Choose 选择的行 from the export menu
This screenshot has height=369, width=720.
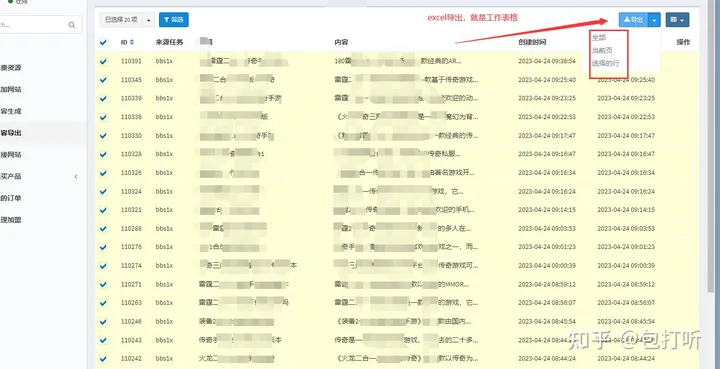(606, 63)
